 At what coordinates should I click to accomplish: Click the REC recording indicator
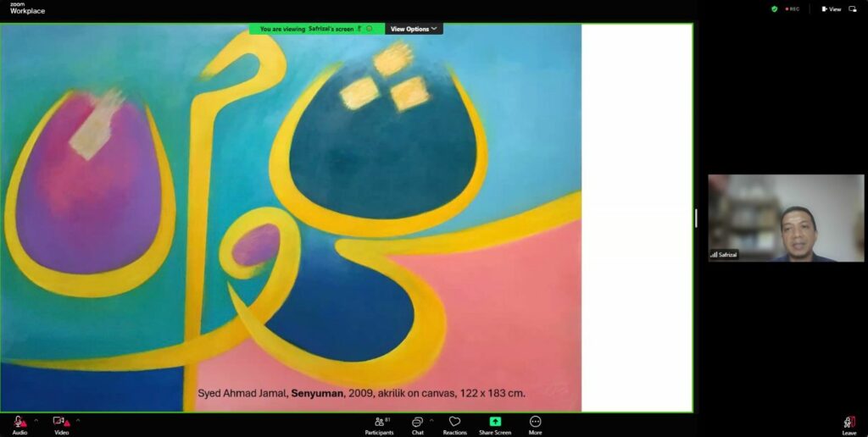[793, 9]
